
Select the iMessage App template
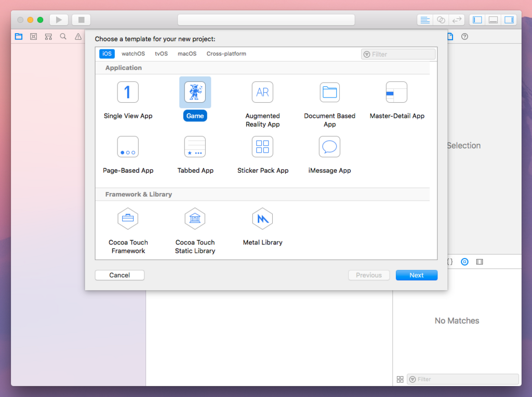tap(329, 155)
